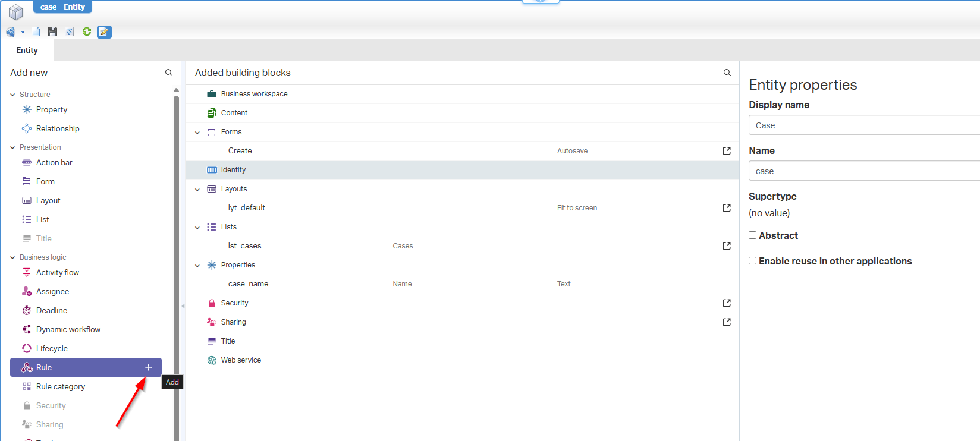Screen dimensions: 980x441
Task: Enable reuse in other applications checkbox
Action: click(753, 261)
